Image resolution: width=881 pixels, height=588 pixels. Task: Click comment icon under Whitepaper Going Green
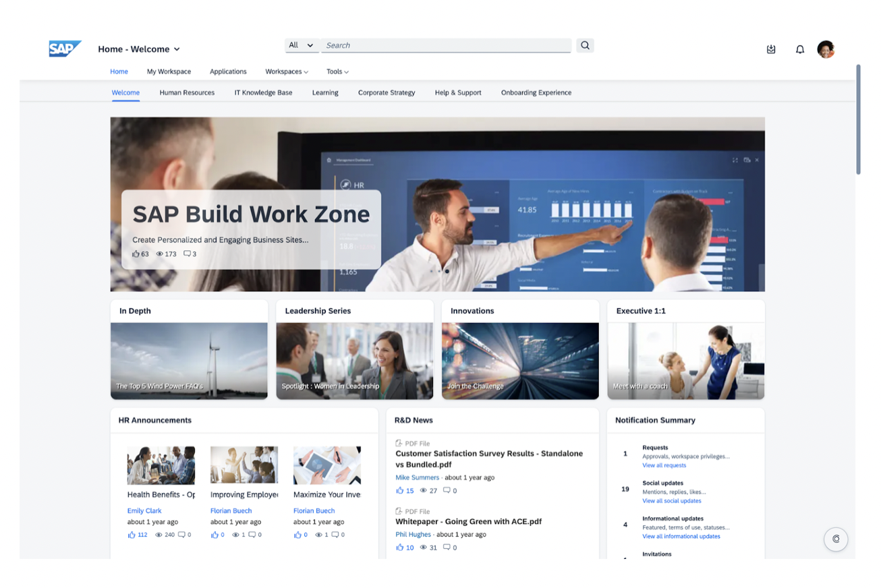click(x=447, y=548)
